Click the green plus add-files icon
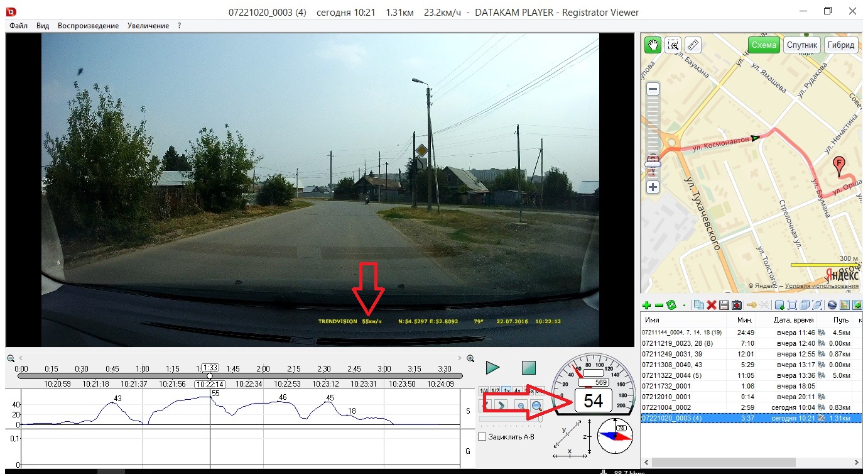Viewport: 868px width, 474px height. coord(647,305)
